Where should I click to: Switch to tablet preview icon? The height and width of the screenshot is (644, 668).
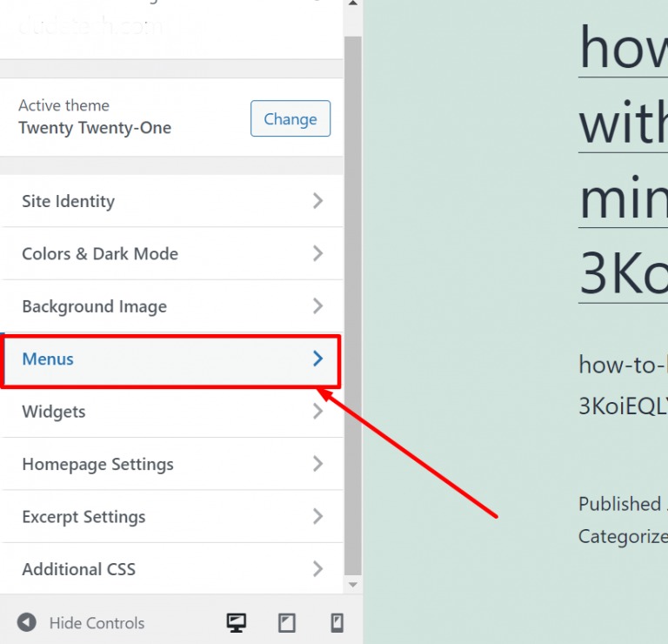coord(286,622)
